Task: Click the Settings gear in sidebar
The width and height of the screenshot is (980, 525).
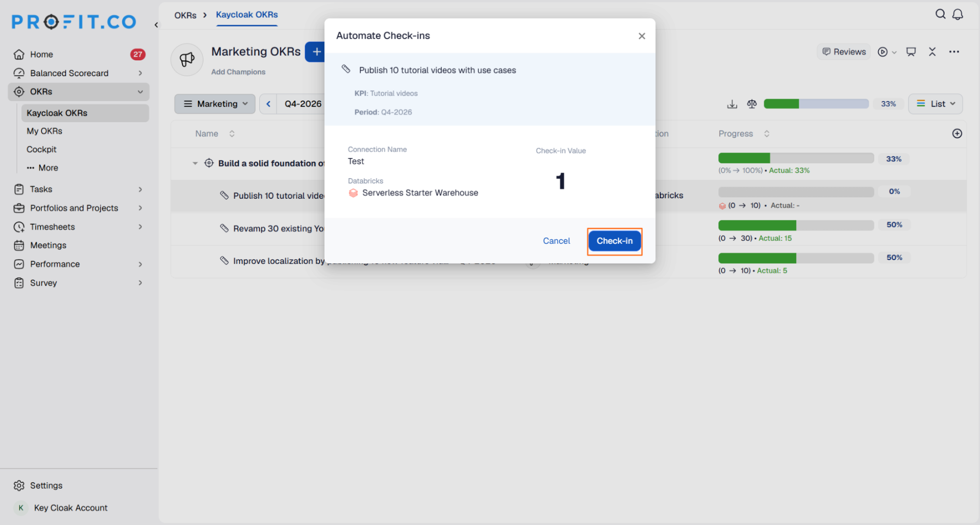Action: pyautogui.click(x=19, y=485)
